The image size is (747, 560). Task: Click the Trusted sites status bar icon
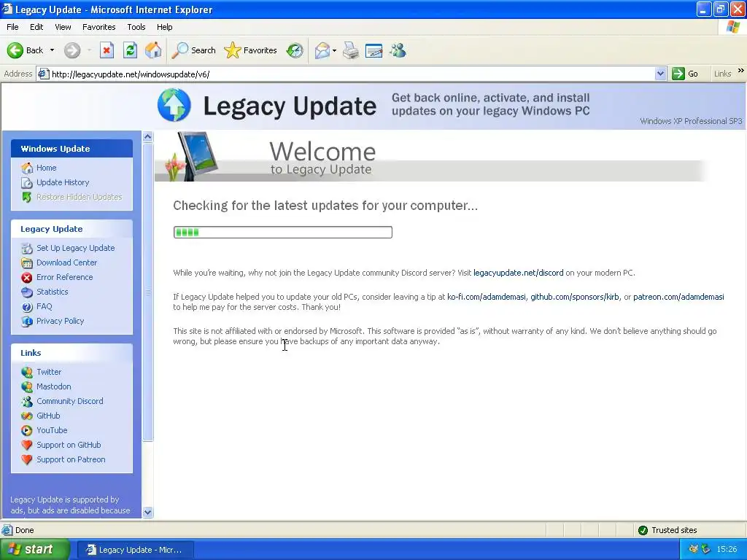coord(643,530)
